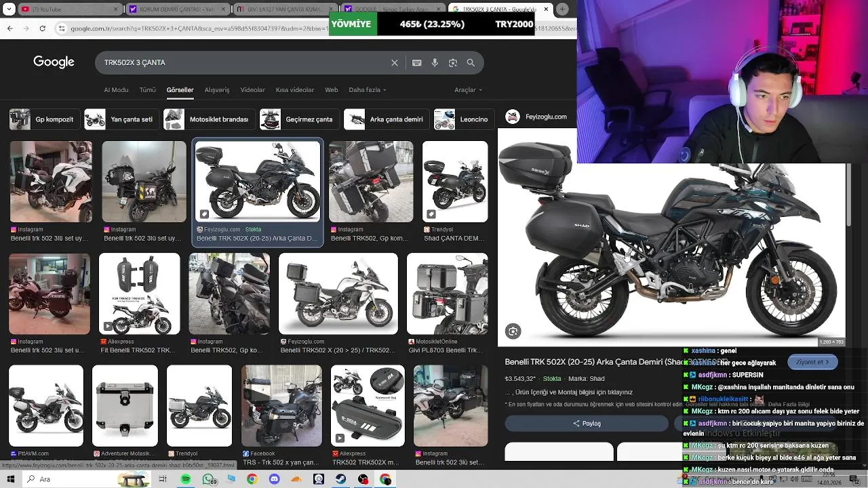
Task: Click the Ürün İçeriği ve Montaj bilgisi text
Action: (x=574, y=392)
